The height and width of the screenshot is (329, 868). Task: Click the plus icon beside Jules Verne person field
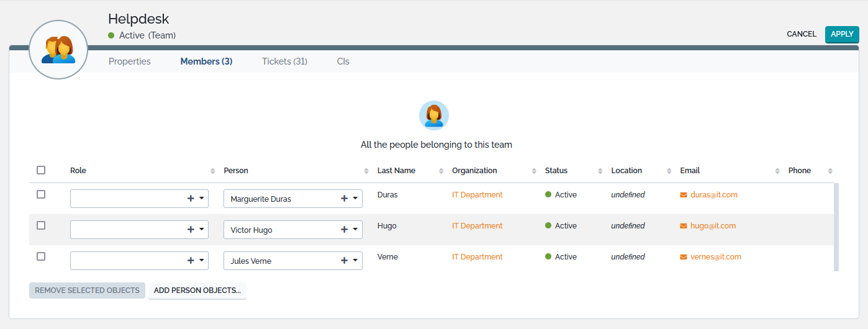click(x=344, y=261)
